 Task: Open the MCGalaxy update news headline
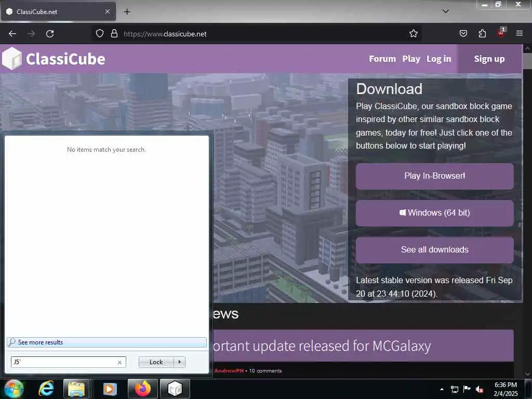[x=322, y=346]
